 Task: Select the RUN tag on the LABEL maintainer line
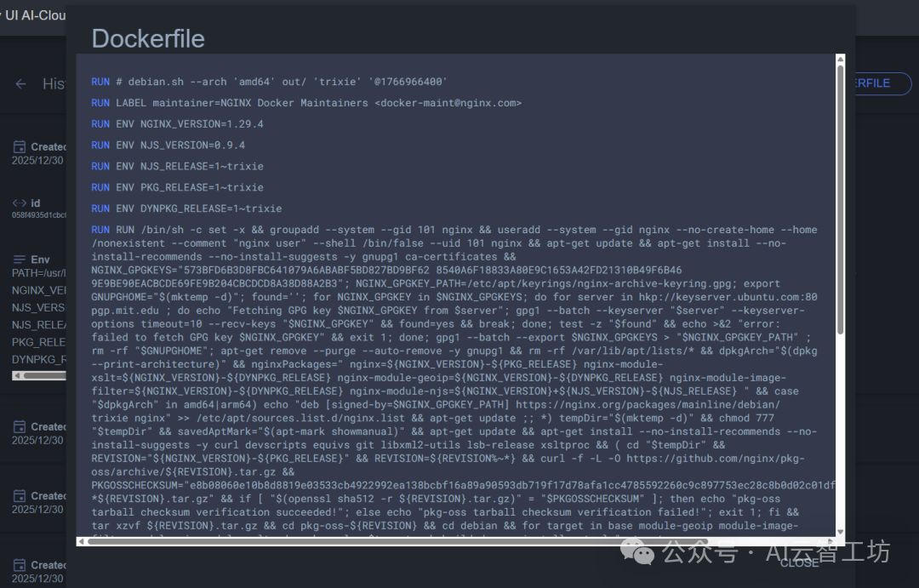(100, 102)
